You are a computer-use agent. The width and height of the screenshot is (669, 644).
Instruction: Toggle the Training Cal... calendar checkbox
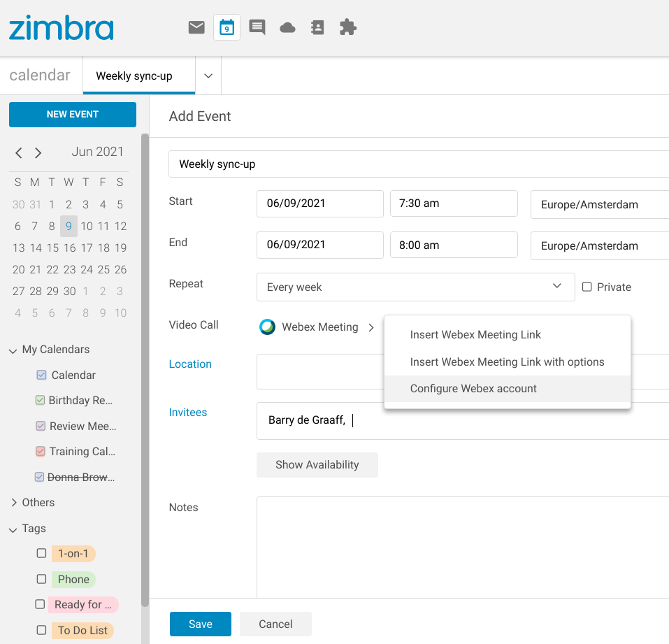(41, 451)
